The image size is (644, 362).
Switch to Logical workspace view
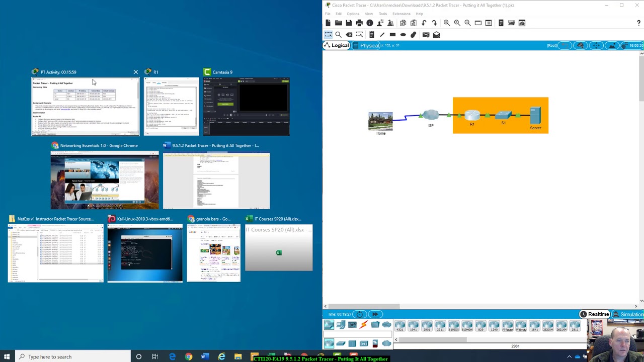click(337, 45)
